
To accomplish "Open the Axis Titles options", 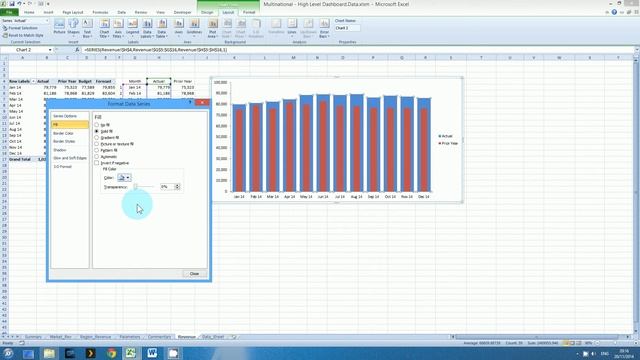I will [118, 27].
